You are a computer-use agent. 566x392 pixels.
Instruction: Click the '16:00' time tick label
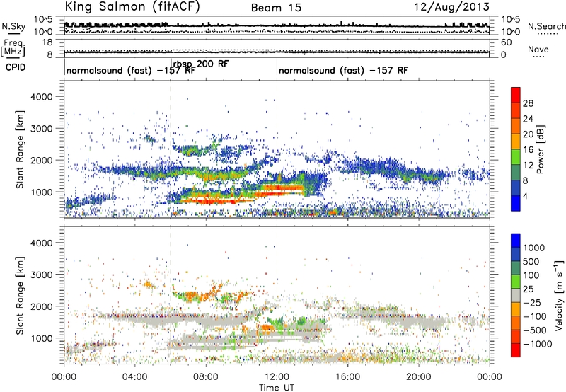347,377
